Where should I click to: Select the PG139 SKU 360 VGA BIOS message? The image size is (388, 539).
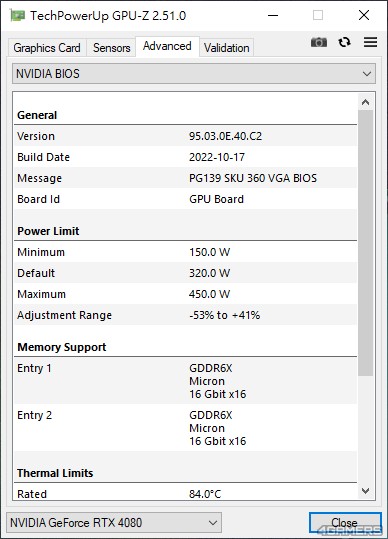coord(253,178)
